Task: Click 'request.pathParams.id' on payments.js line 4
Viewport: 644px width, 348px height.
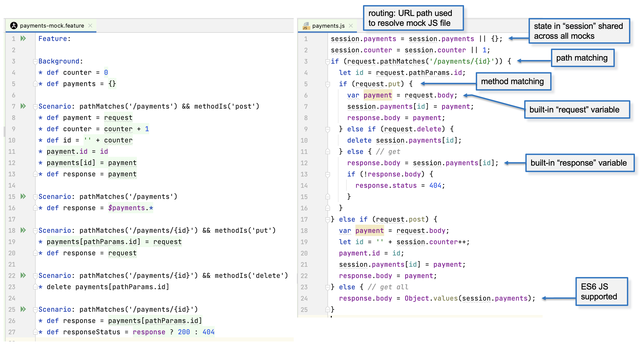Action: point(419,73)
